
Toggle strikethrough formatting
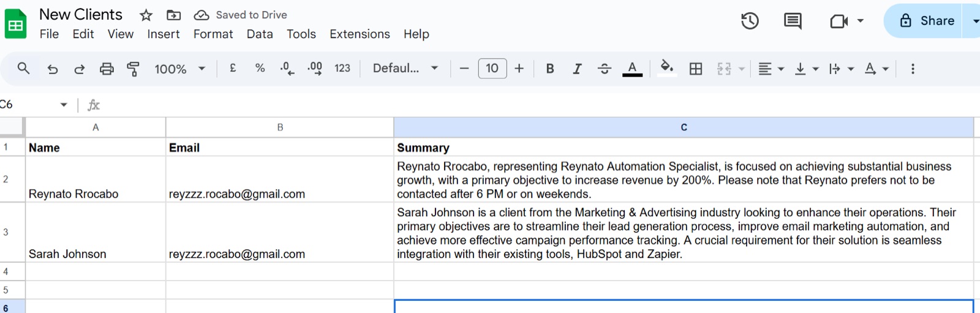click(x=605, y=69)
